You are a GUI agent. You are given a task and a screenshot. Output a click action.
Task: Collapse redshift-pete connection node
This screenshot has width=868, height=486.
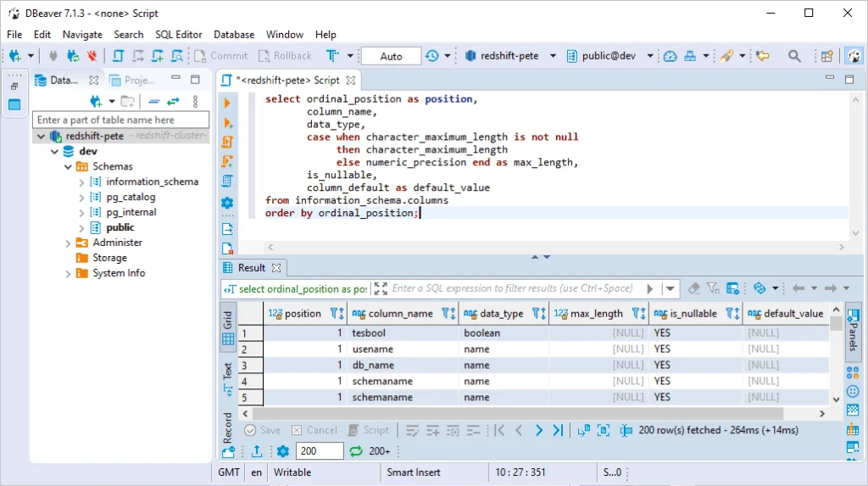point(41,136)
